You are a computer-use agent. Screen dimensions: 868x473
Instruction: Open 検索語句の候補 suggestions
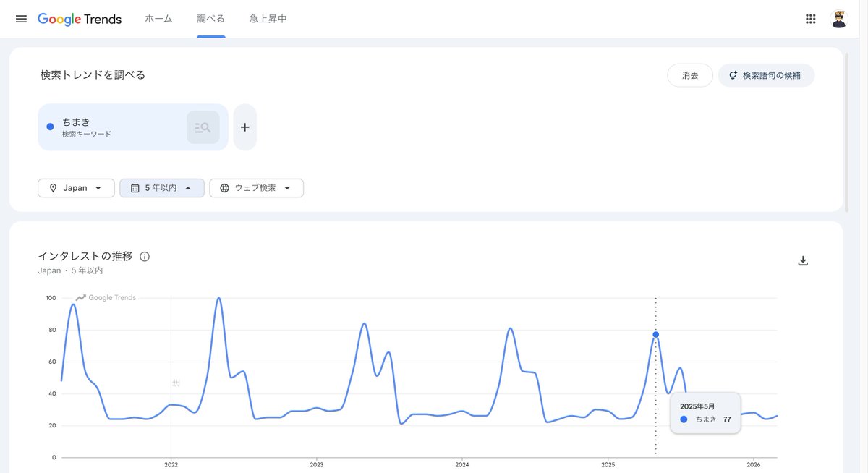(765, 75)
